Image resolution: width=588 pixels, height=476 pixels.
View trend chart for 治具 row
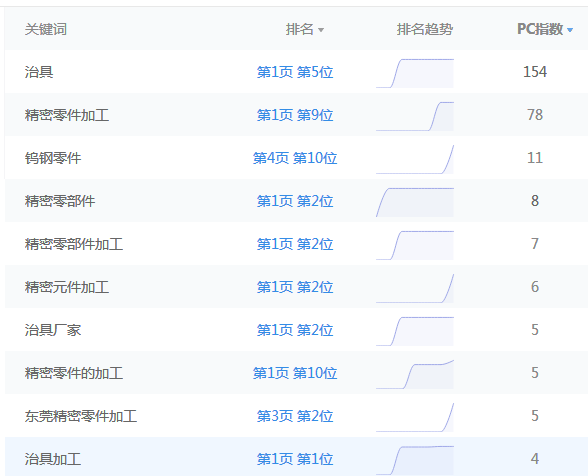click(x=415, y=73)
